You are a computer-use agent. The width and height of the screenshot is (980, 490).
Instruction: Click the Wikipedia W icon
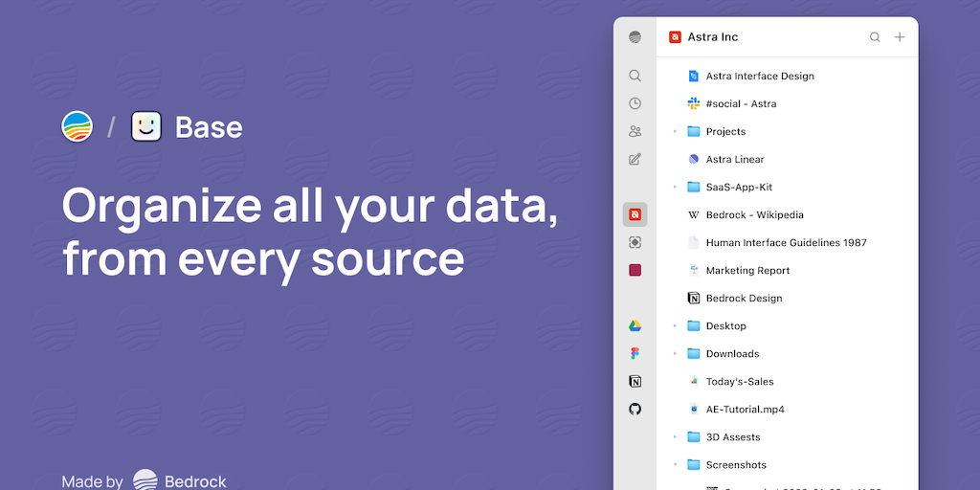(693, 215)
